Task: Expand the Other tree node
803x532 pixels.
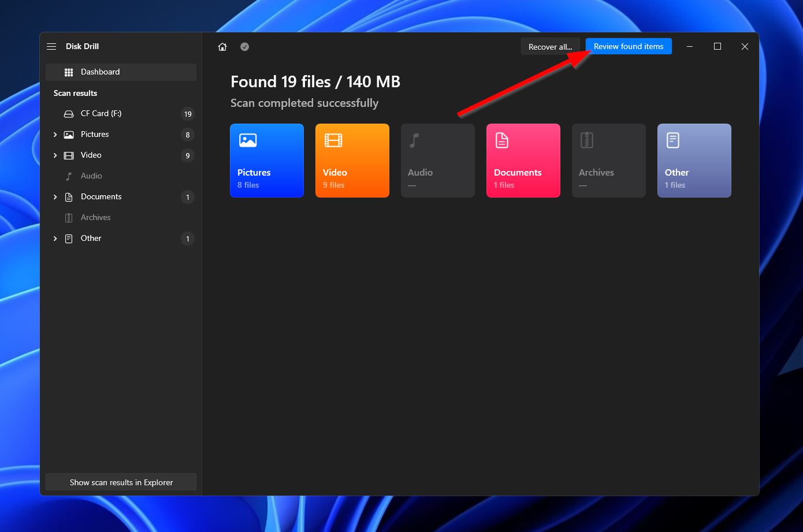Action: click(x=55, y=239)
